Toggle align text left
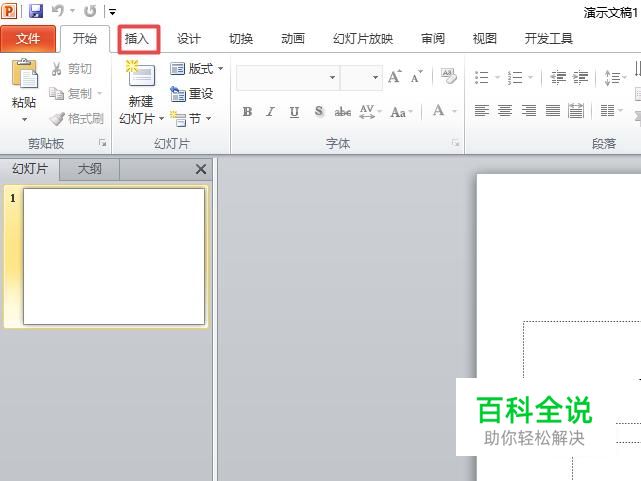The width and height of the screenshot is (641, 481). coord(482,110)
